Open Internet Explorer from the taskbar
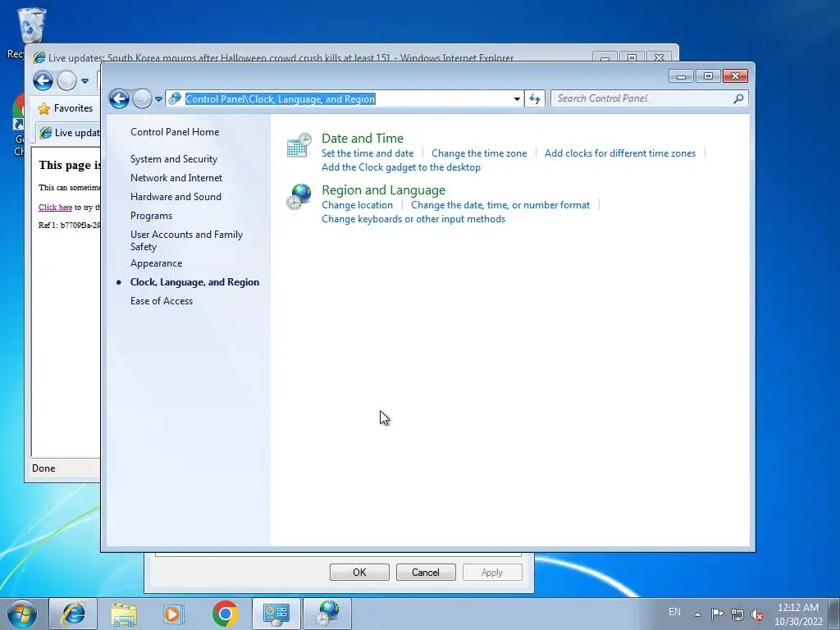The image size is (840, 630). click(73, 614)
